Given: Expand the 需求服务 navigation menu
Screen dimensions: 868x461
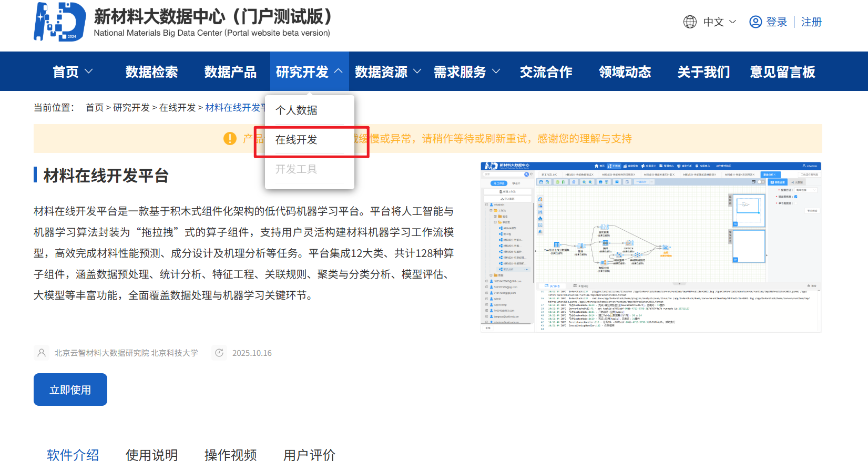Looking at the screenshot, I should [x=466, y=71].
